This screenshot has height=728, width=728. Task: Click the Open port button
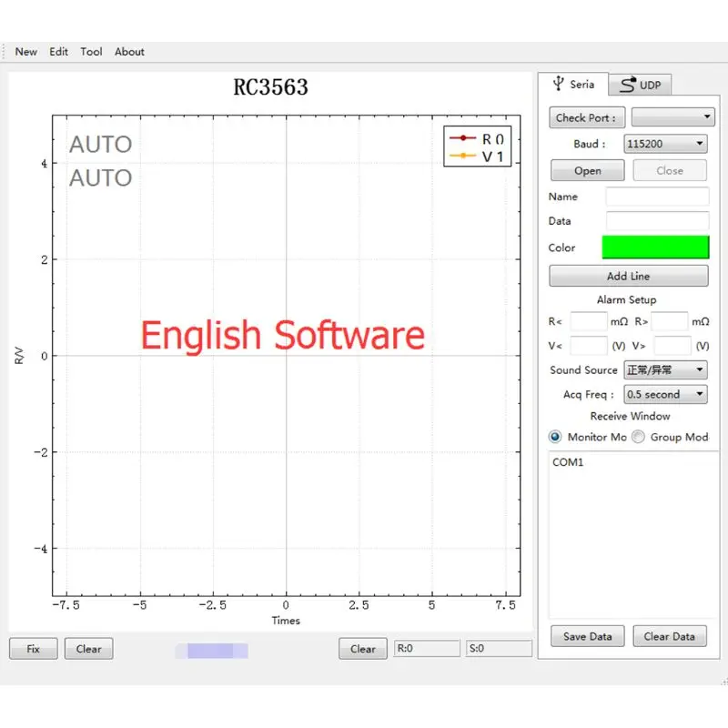pos(587,171)
